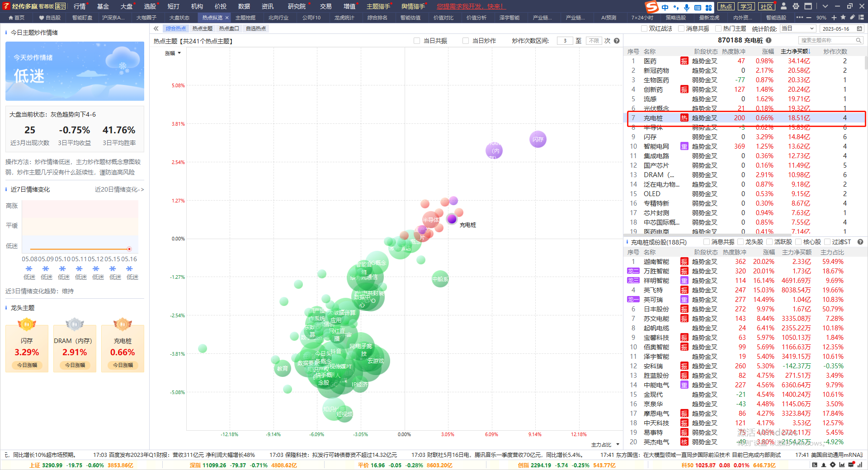Click the star favorite icon in tab bar

843,18
